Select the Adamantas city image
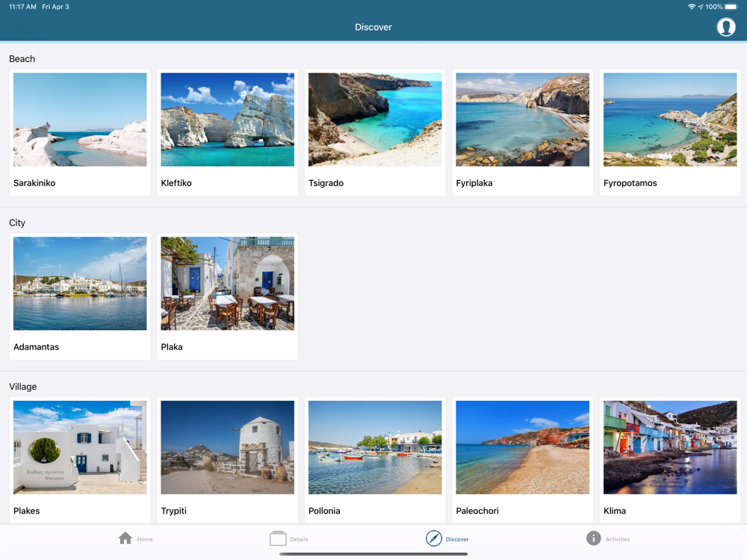 click(80, 284)
